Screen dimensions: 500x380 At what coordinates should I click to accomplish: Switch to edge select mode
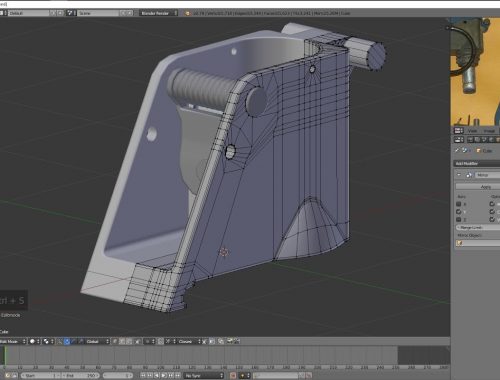[x=122, y=341]
